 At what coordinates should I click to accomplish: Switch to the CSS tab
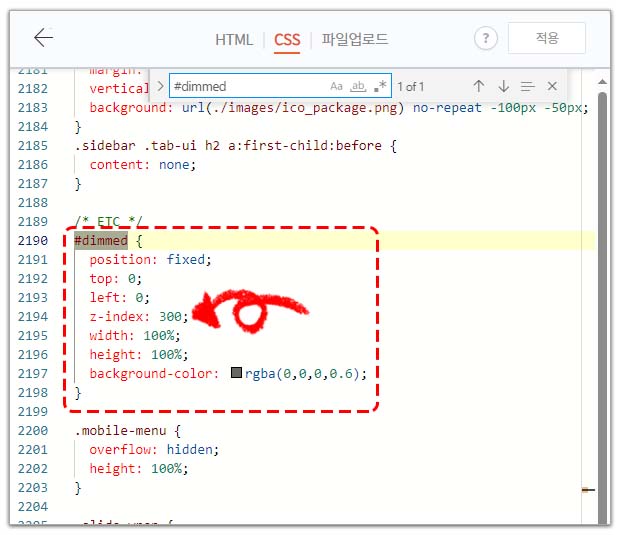click(287, 40)
